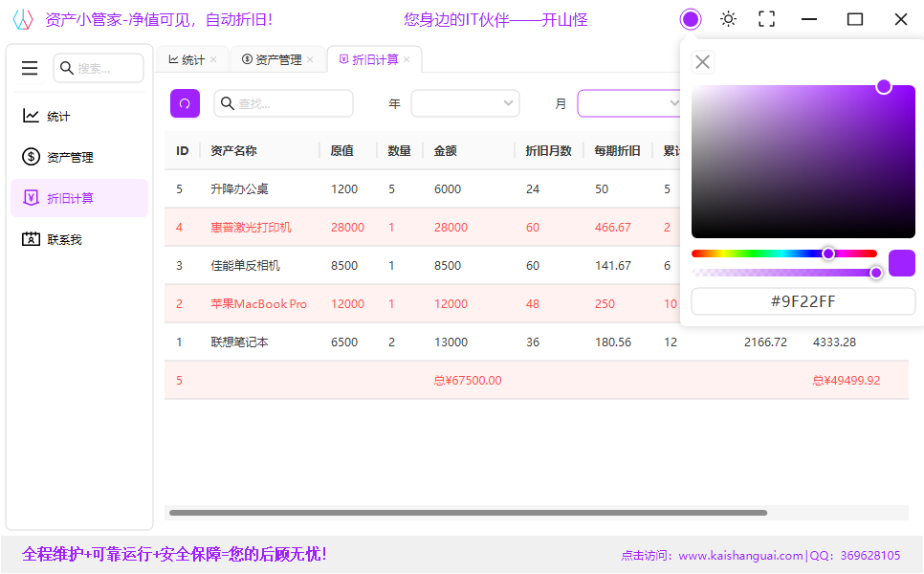This screenshot has width=924, height=574.
Task: Click the 2166.72 cell
Action: pyautogui.click(x=765, y=342)
